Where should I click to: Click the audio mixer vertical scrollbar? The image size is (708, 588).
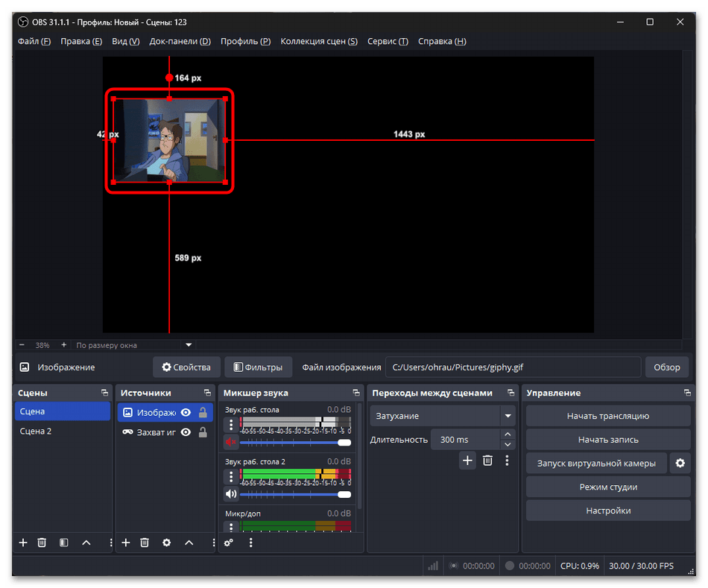[x=359, y=456]
